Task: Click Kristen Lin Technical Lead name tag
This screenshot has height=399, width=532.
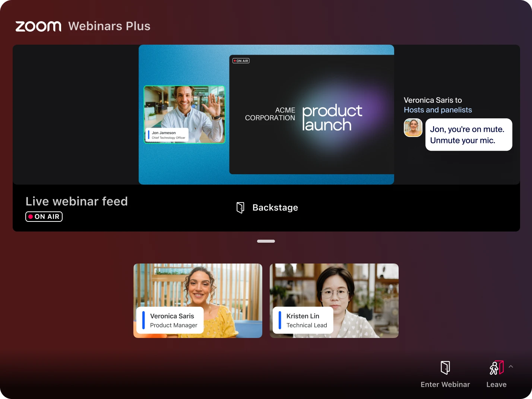Action: point(303,320)
